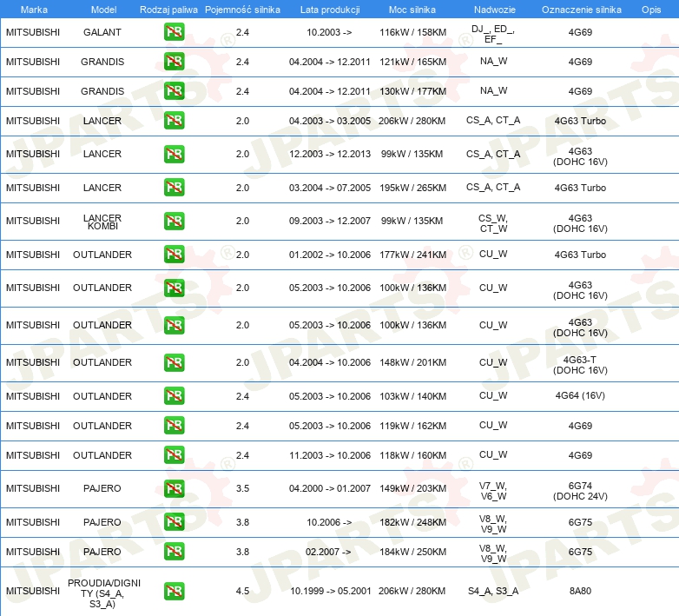
Task: Click the fuel type icon in the GALANT row
Action: 174,32
